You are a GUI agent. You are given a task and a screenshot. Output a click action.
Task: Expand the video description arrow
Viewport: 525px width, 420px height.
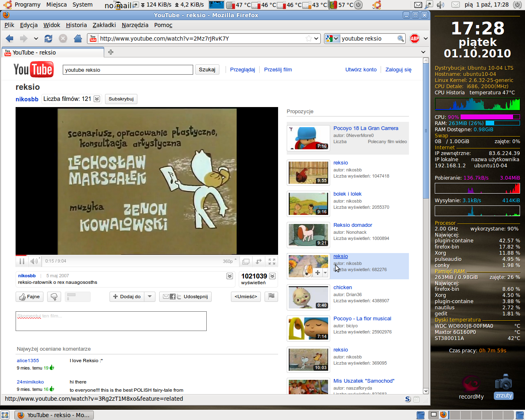point(230,276)
